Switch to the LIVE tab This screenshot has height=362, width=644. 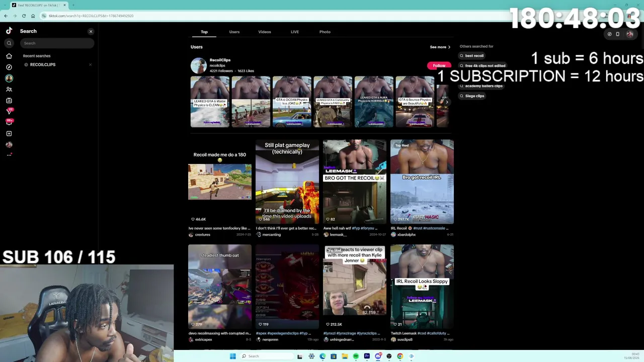(295, 32)
